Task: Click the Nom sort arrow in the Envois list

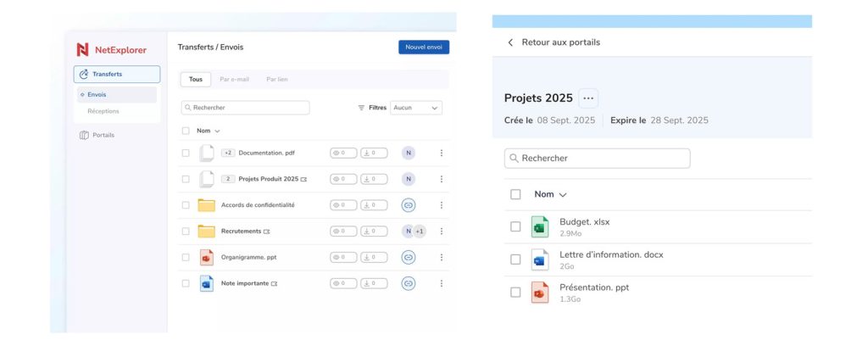Action: pyautogui.click(x=217, y=131)
